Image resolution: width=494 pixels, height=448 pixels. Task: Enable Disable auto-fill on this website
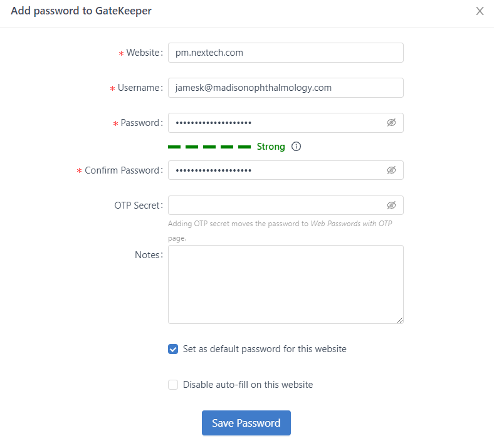click(173, 385)
